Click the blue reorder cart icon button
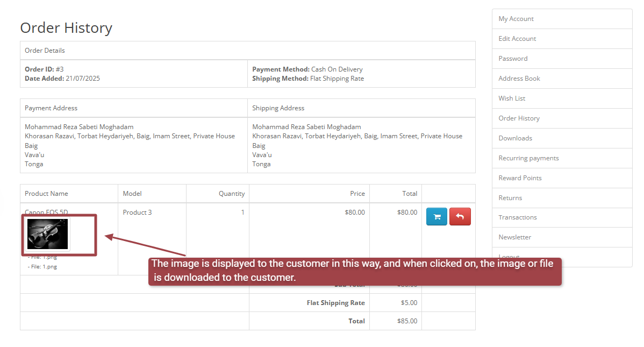Screen dimensions: 644x347 (437, 217)
